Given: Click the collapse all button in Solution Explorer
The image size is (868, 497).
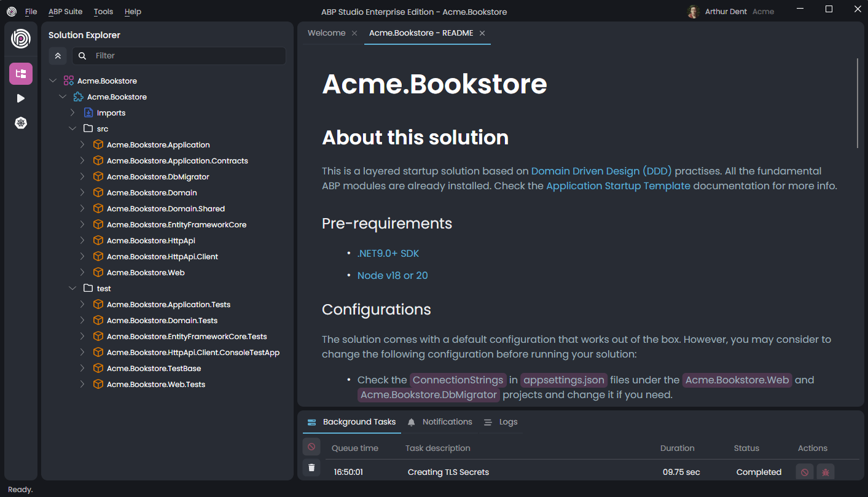Looking at the screenshot, I should 58,56.
